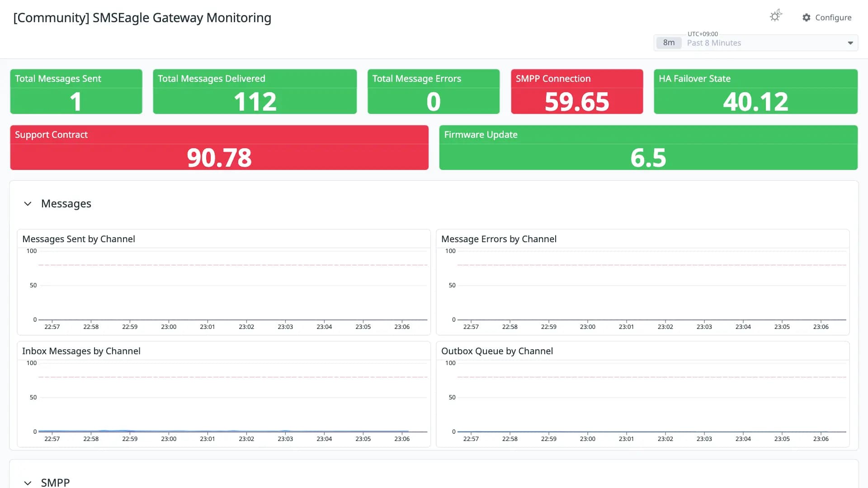This screenshot has width=868, height=488.
Task: Open the Past 8 Minutes time range dropdown
Action: click(755, 43)
